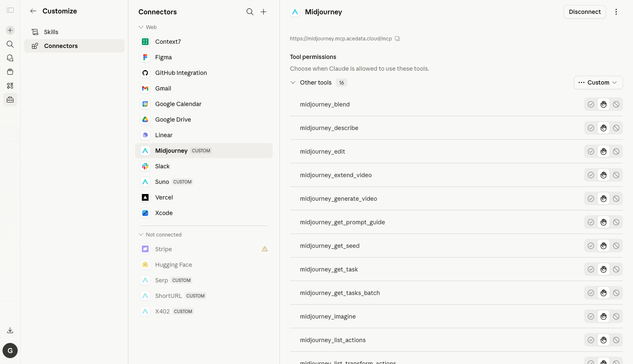Open Midjourney more options menu
Screen dimensions: 633x364
point(616,12)
